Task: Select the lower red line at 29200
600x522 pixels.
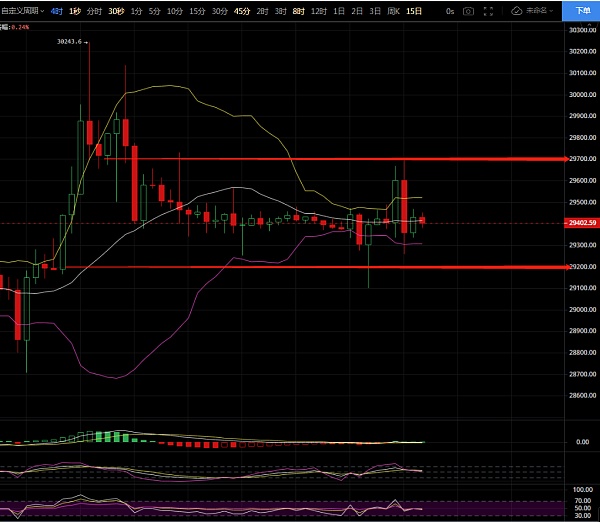Action: 300,267
